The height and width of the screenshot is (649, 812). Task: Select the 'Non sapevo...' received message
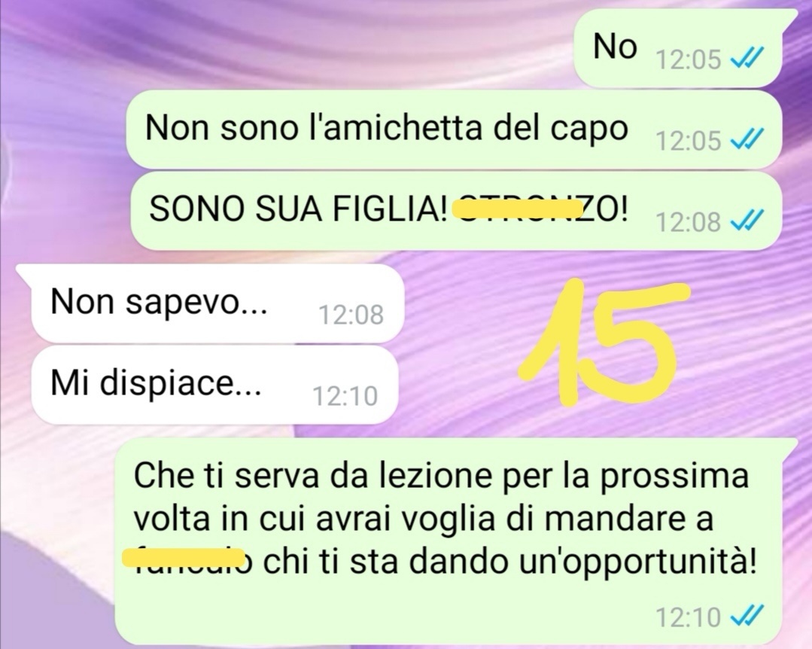point(217,303)
